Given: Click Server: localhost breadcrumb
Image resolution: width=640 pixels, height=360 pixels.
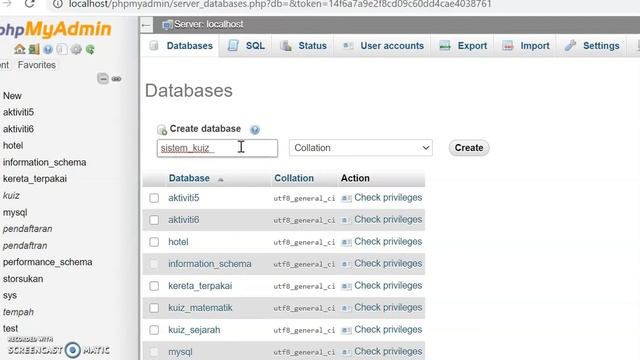Looking at the screenshot, I should pyautogui.click(x=209, y=24).
